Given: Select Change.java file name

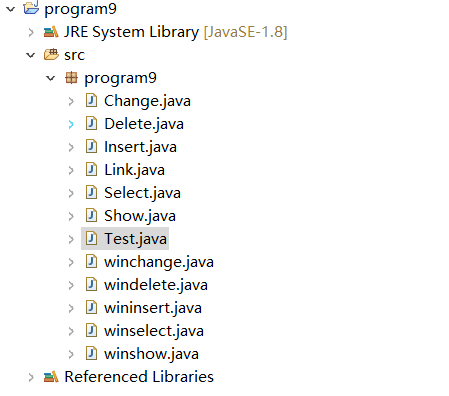Looking at the screenshot, I should [x=147, y=101].
